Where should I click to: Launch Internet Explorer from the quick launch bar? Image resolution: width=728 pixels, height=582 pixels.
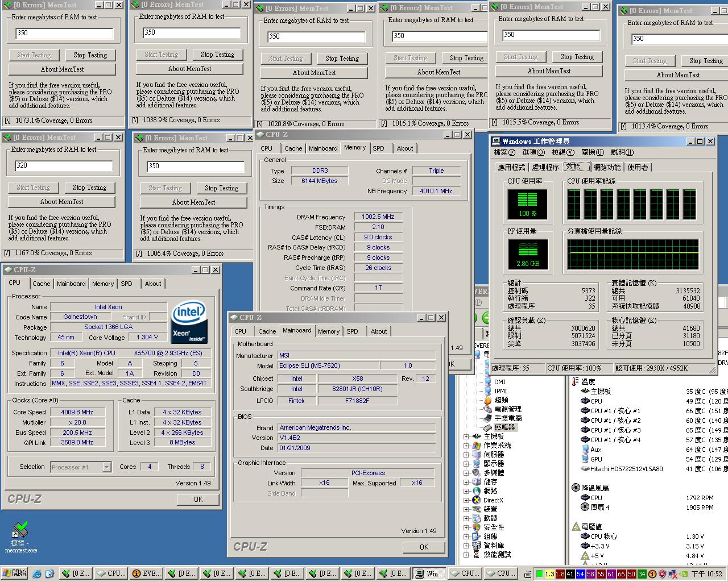coord(37,573)
